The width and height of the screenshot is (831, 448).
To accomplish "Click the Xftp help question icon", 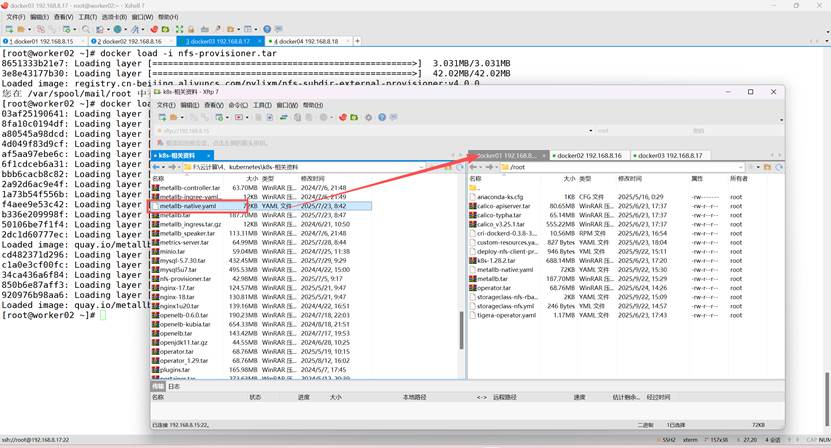I will point(382,117).
